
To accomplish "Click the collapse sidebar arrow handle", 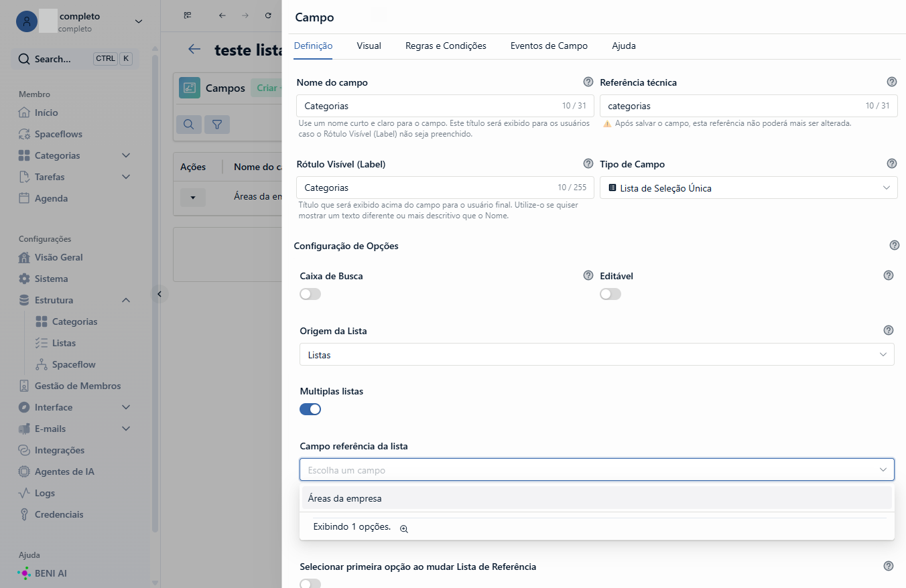I will 159,293.
